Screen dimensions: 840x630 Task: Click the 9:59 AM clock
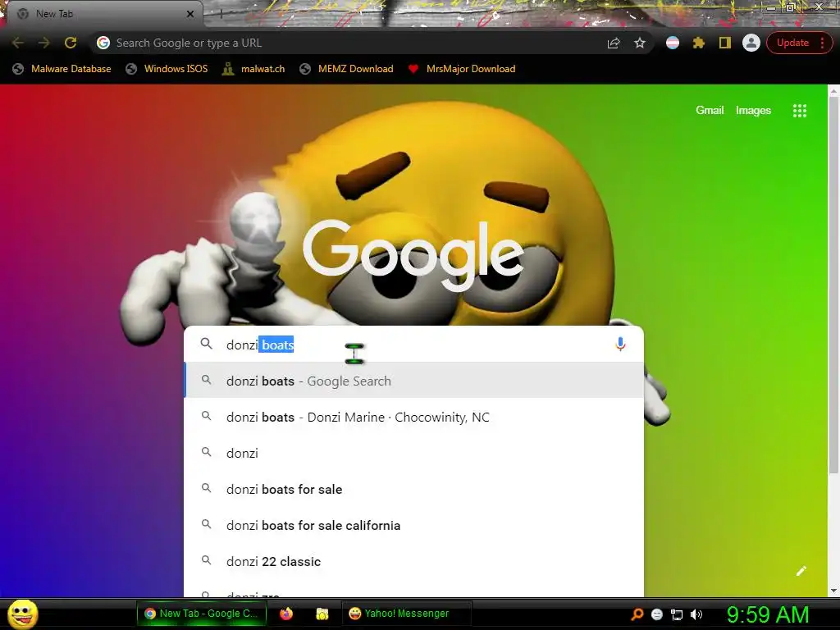[768, 614]
